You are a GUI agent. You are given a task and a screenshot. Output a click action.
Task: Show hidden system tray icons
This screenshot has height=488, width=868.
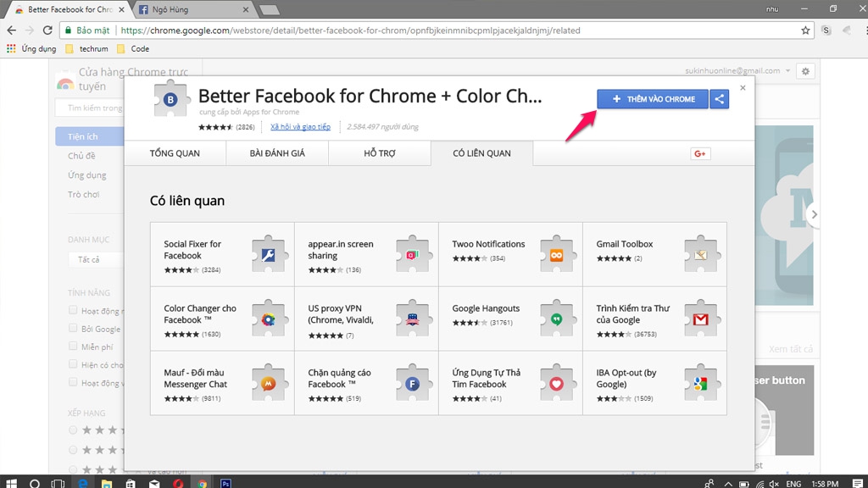[727, 484]
